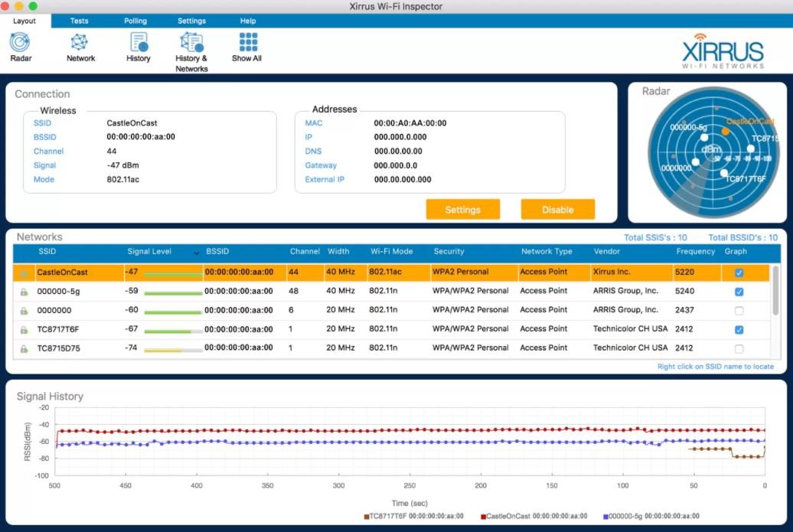Click the lock icon beside TC8717T6F

[24, 330]
